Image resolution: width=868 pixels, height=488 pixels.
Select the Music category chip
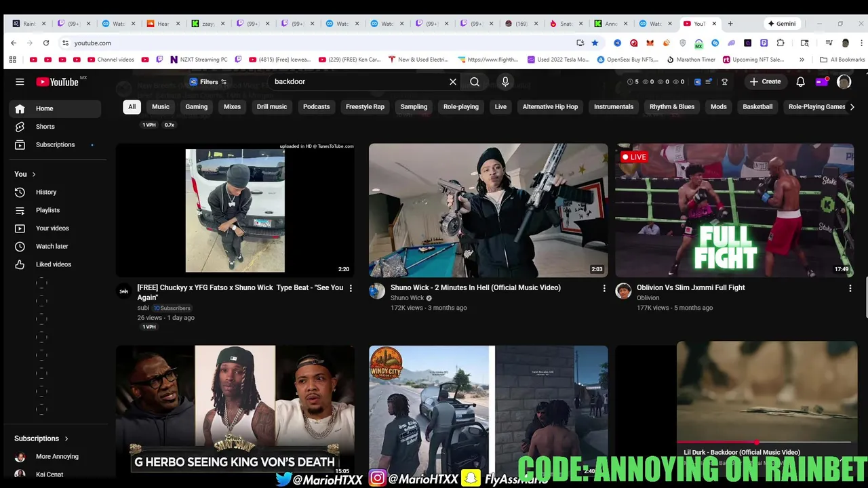[161, 107]
